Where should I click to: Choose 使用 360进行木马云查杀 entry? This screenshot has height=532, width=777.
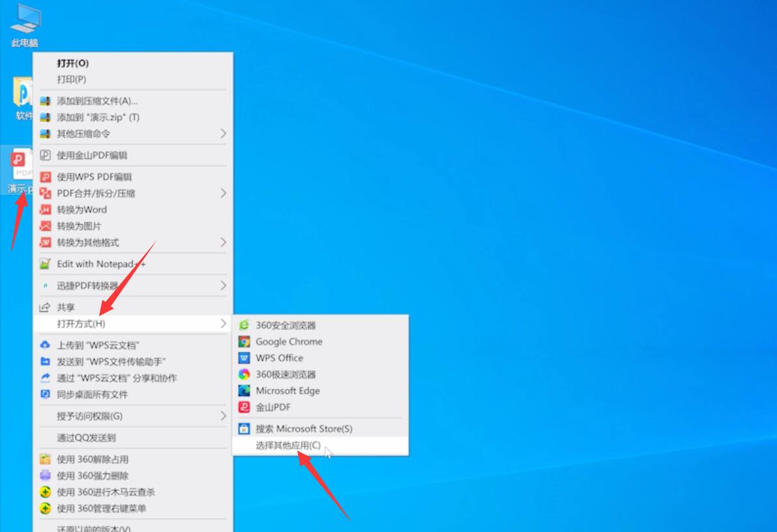(x=133, y=492)
